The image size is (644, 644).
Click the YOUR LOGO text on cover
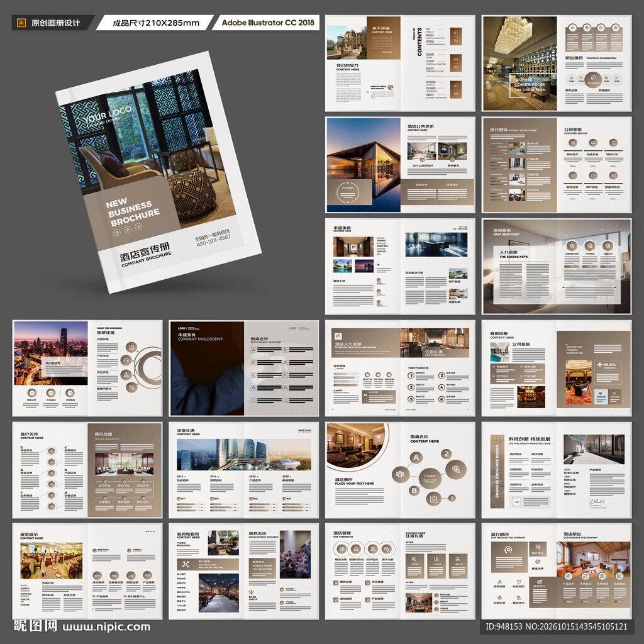(x=108, y=114)
